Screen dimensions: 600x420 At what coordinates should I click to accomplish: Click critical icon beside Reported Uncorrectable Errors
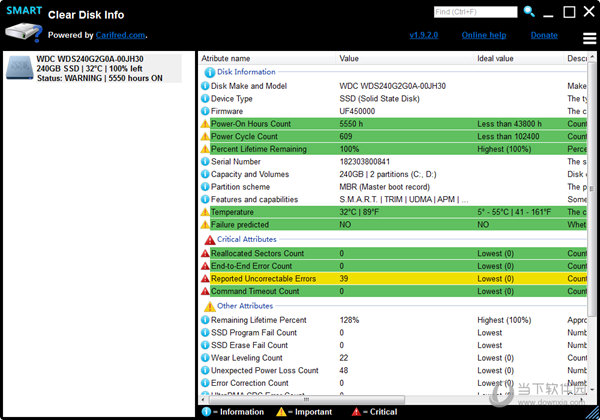click(x=205, y=278)
